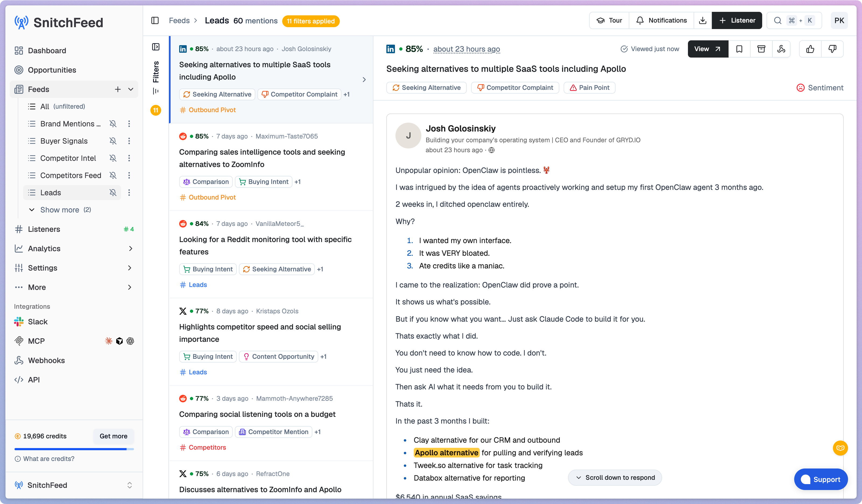Viewport: 862px width, 504px height.
Task: Toggle notifications for Leads feed
Action: [x=113, y=193]
